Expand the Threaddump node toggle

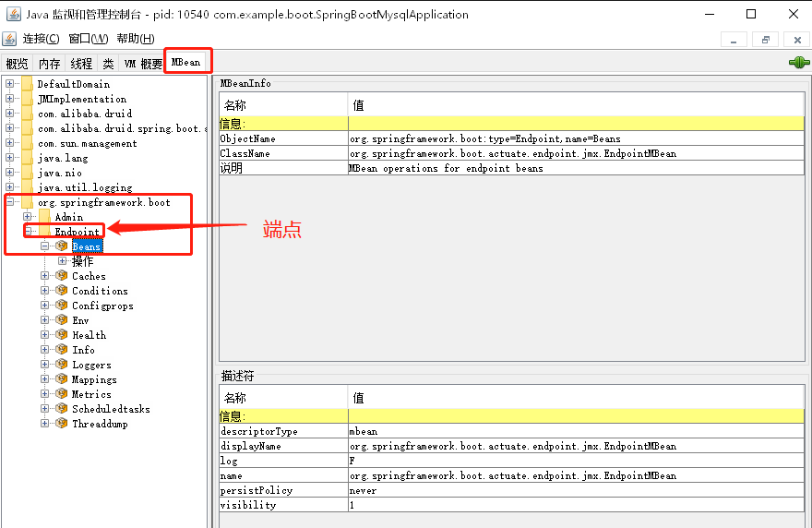tap(45, 424)
